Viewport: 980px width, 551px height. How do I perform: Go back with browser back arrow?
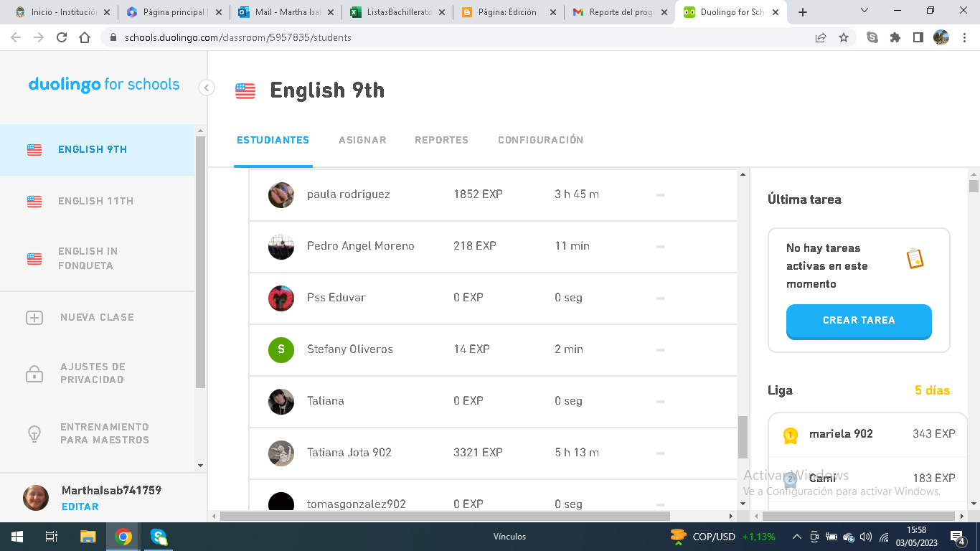[16, 37]
